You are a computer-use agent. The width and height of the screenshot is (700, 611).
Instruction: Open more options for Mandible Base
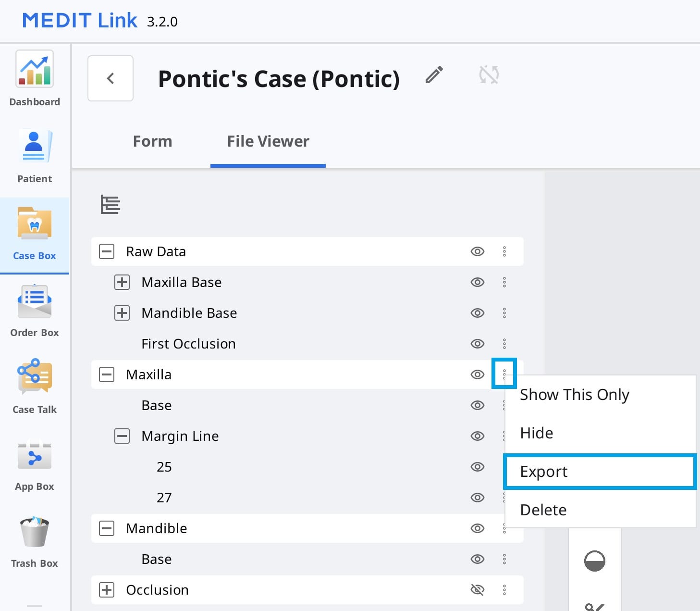click(x=504, y=313)
